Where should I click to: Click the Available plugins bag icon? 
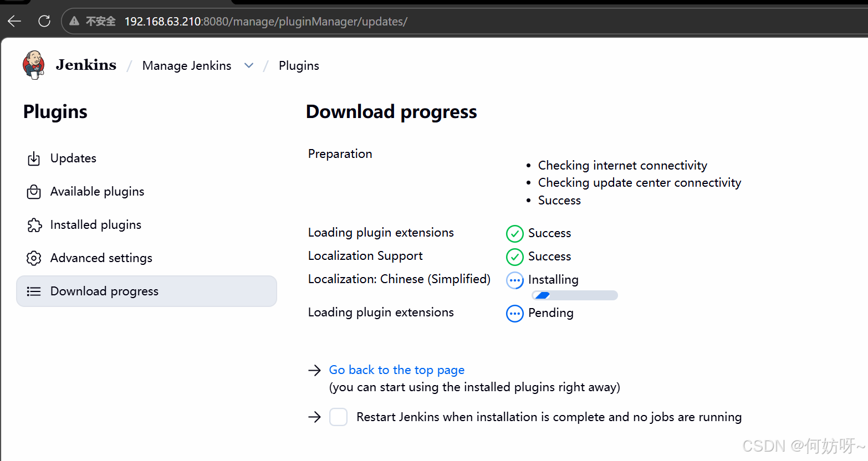(34, 192)
